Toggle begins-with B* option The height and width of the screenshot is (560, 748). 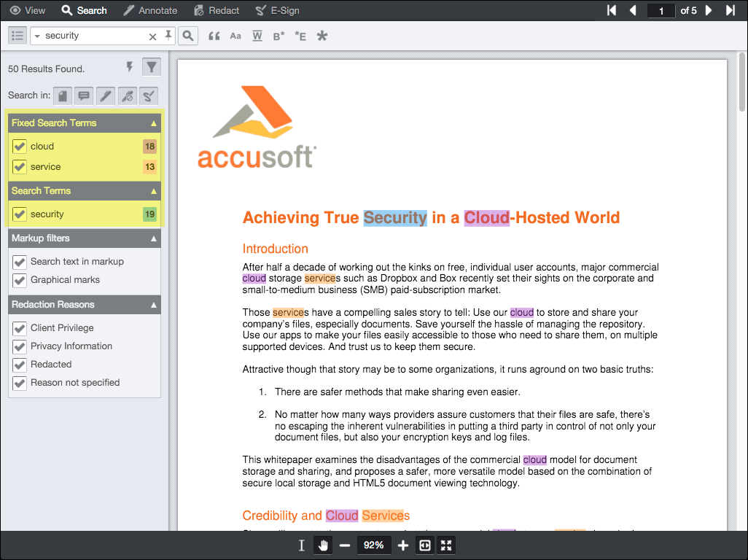pyautogui.click(x=278, y=36)
